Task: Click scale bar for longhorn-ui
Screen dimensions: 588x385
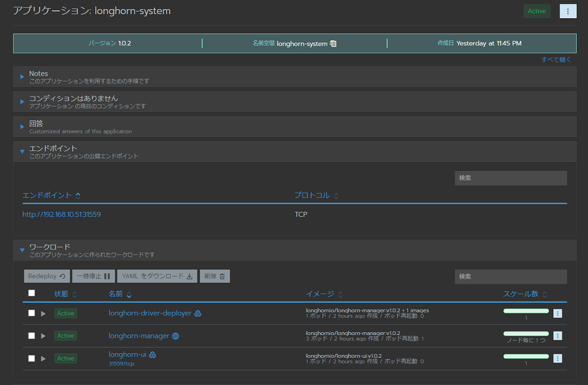Action: 526,356
